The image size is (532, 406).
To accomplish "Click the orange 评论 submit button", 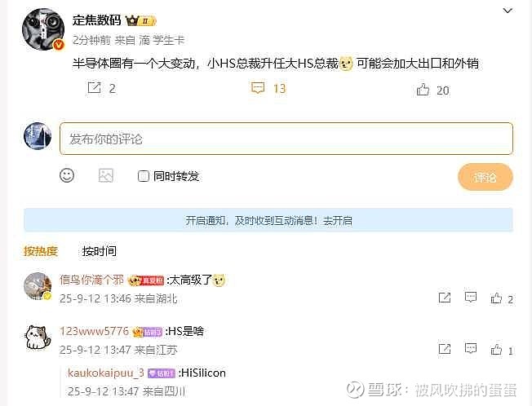I will pos(485,177).
